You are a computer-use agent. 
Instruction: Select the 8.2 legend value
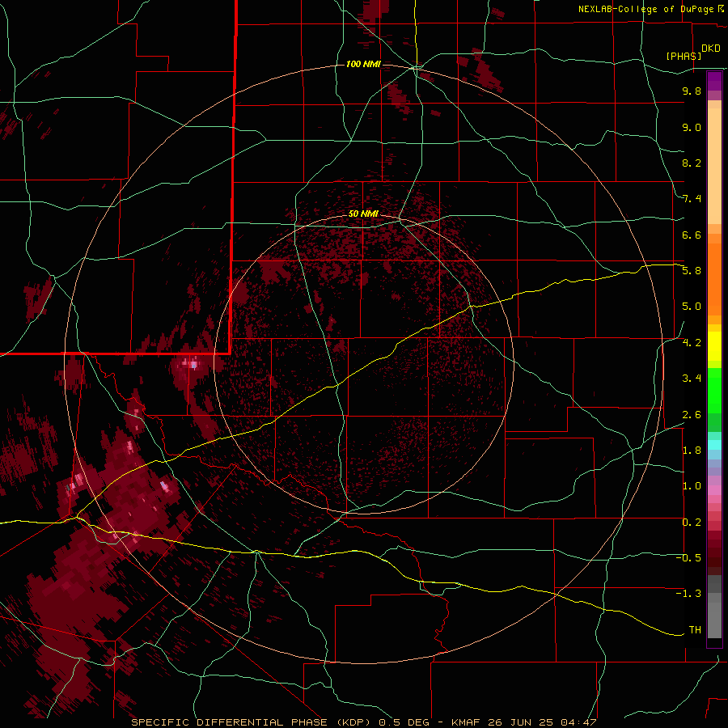(692, 163)
